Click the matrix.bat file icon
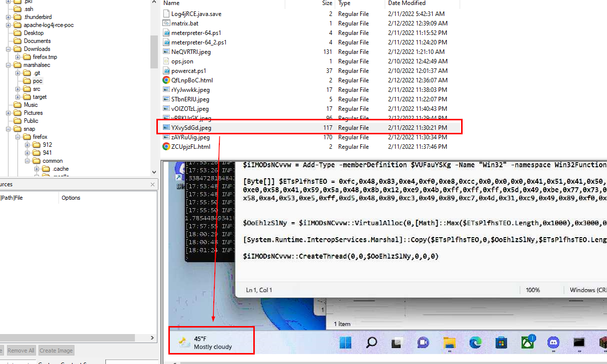 (x=166, y=23)
